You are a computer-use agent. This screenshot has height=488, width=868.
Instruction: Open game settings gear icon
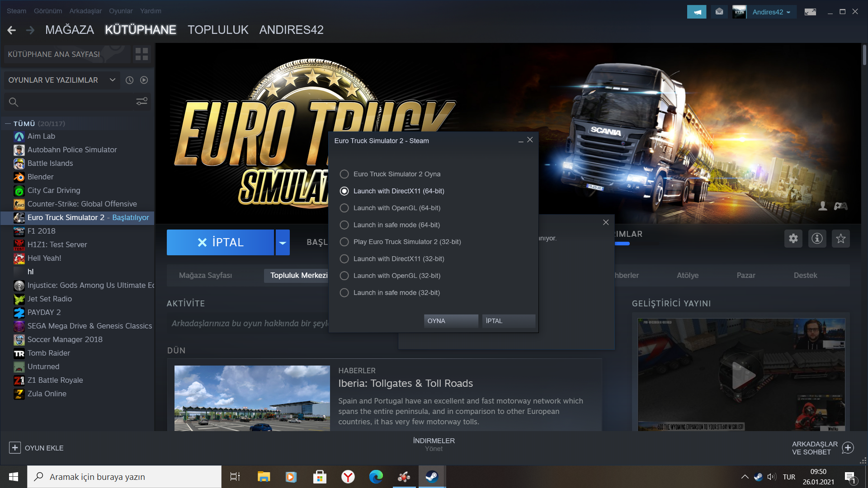click(793, 239)
